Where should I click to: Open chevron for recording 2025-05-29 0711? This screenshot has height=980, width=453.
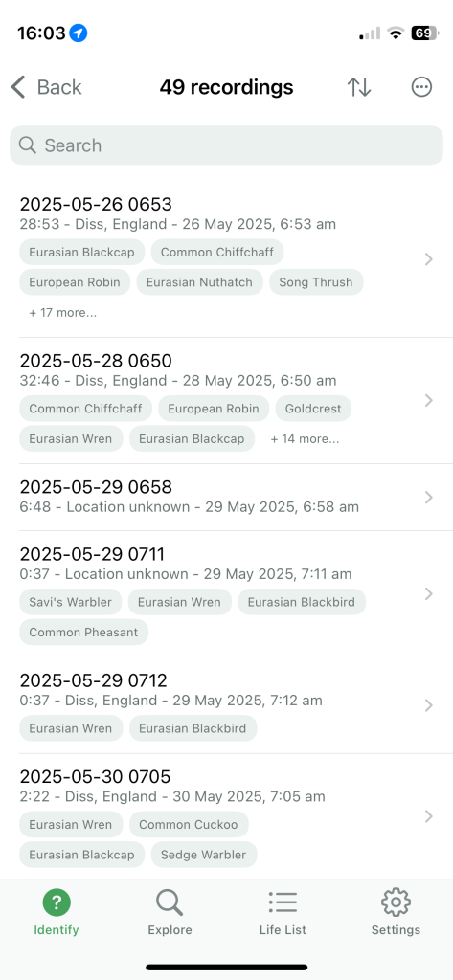[x=429, y=593]
